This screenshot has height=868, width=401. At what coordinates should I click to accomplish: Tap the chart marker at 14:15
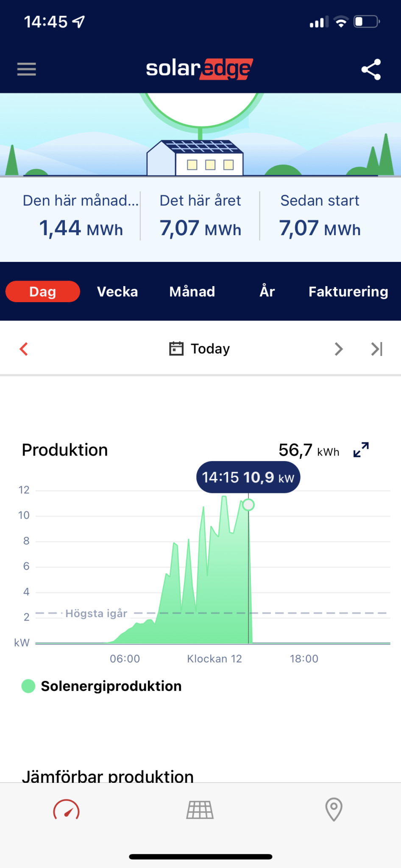248,505
